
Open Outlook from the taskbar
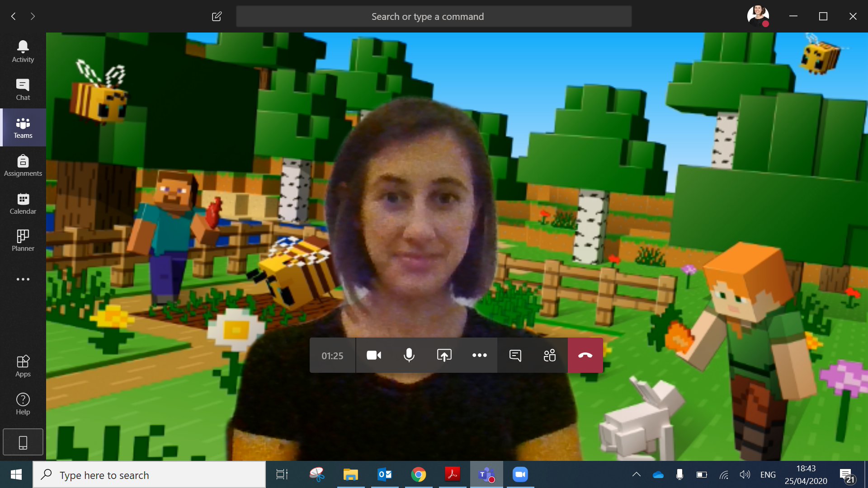point(385,474)
